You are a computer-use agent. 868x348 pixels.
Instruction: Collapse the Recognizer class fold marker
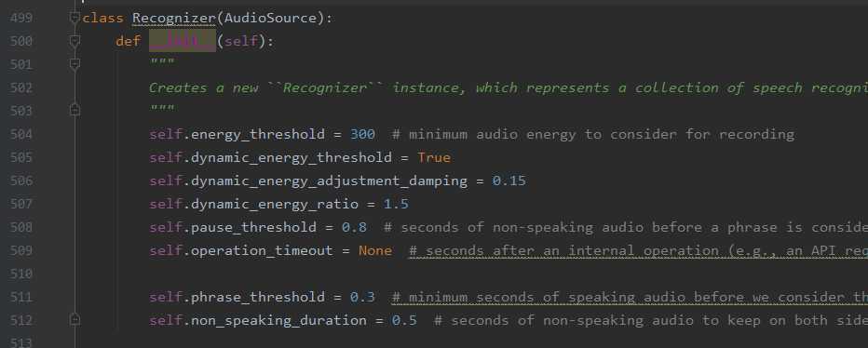tap(75, 18)
